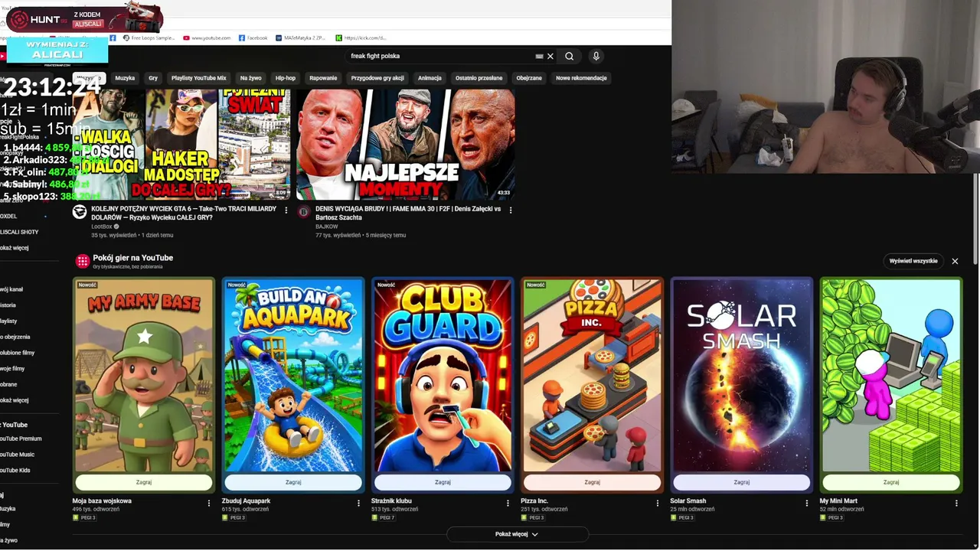Image resolution: width=980 pixels, height=551 pixels.
Task: Open options menu for Solar Smash
Action: coord(806,503)
